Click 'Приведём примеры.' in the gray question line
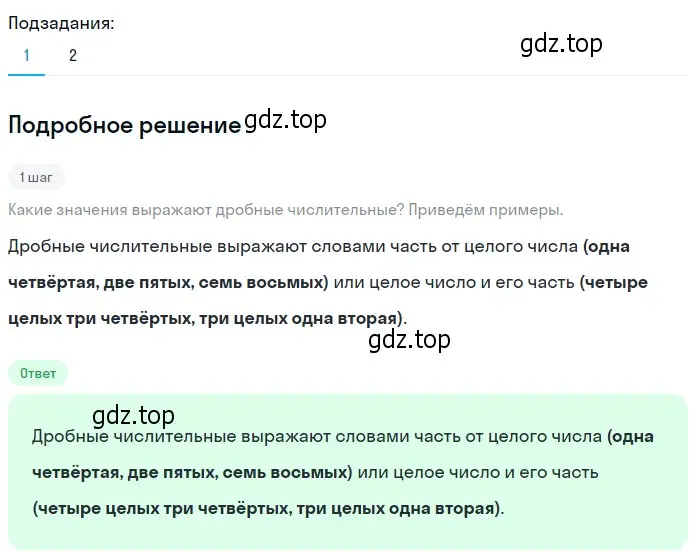This screenshot has height=552, width=700. click(486, 210)
